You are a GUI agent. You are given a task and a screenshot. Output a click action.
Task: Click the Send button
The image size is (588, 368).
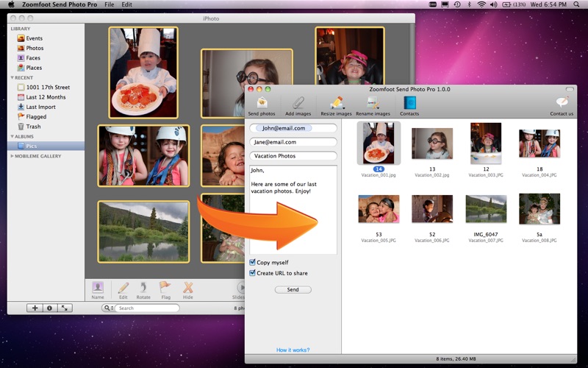coord(293,289)
